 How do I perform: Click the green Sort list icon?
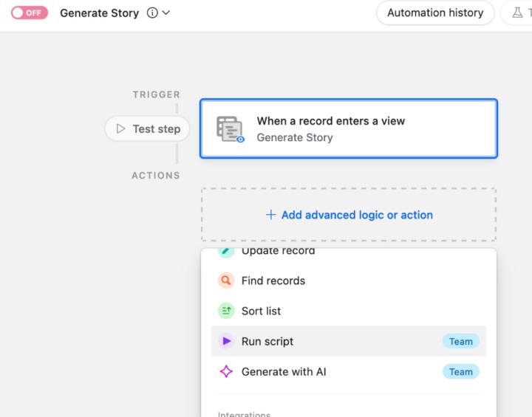click(x=226, y=311)
